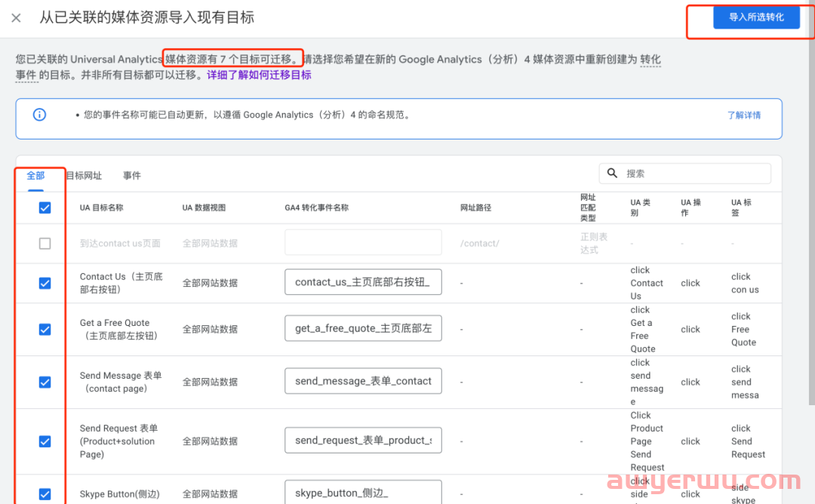This screenshot has width=815, height=504.
Task: Toggle the select-all checkbox in header row
Action: [45, 207]
